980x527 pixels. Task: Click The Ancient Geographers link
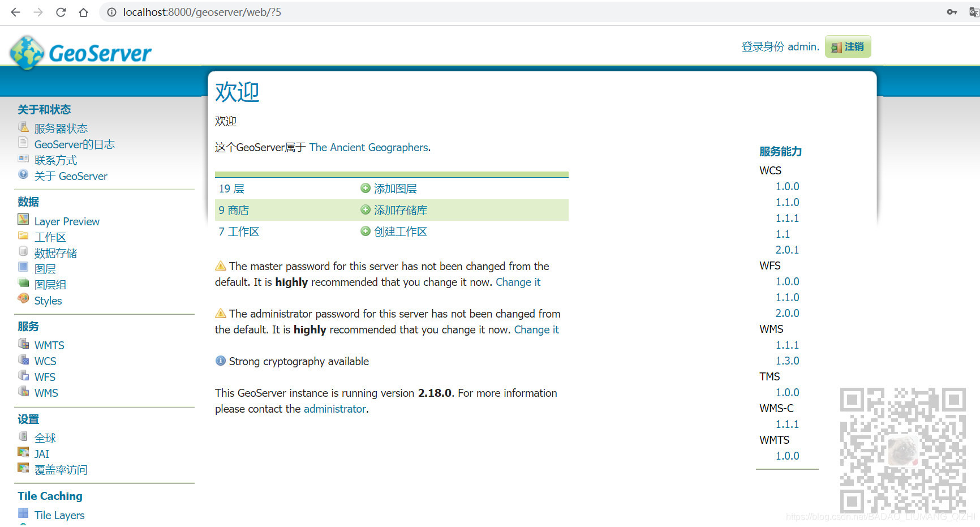tap(369, 147)
